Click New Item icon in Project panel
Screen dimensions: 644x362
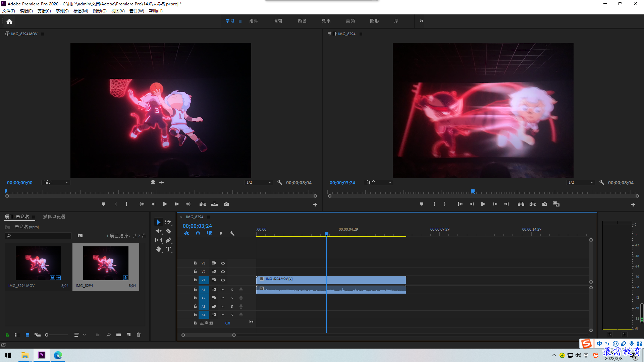point(129,335)
